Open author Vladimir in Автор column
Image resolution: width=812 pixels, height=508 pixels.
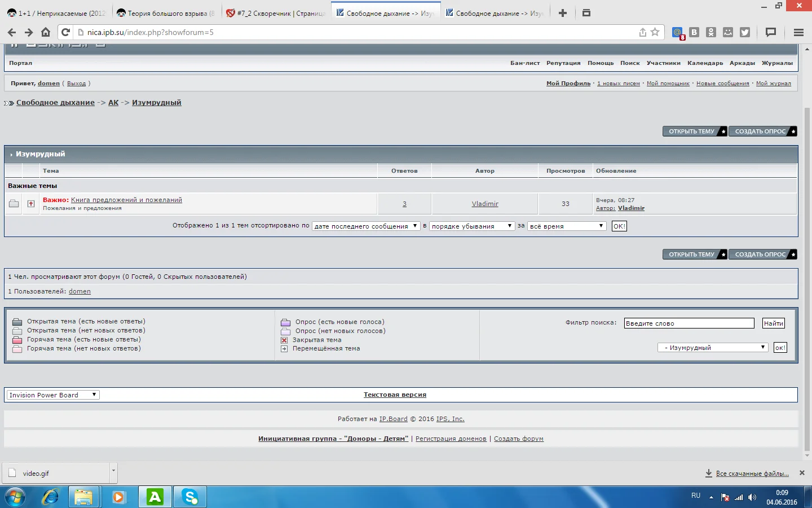[x=485, y=204]
